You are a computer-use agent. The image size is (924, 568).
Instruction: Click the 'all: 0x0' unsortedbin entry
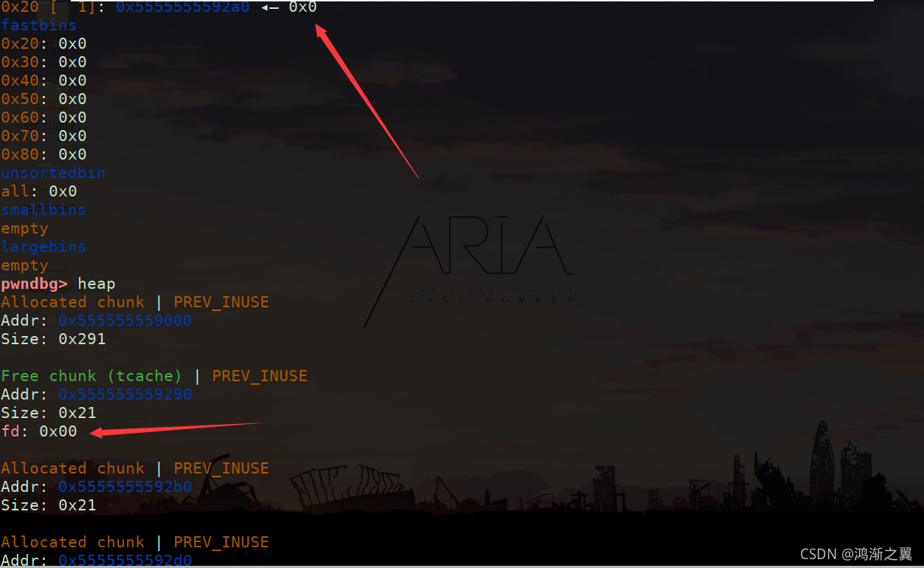[38, 191]
